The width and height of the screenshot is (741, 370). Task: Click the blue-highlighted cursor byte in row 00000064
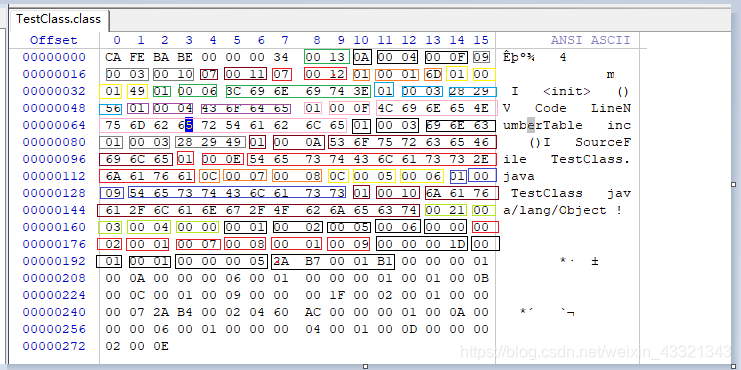coord(189,125)
